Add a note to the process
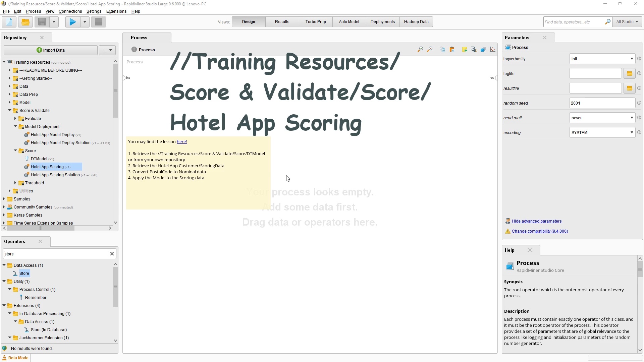Viewport: 644px width, 362px height. (x=464, y=50)
